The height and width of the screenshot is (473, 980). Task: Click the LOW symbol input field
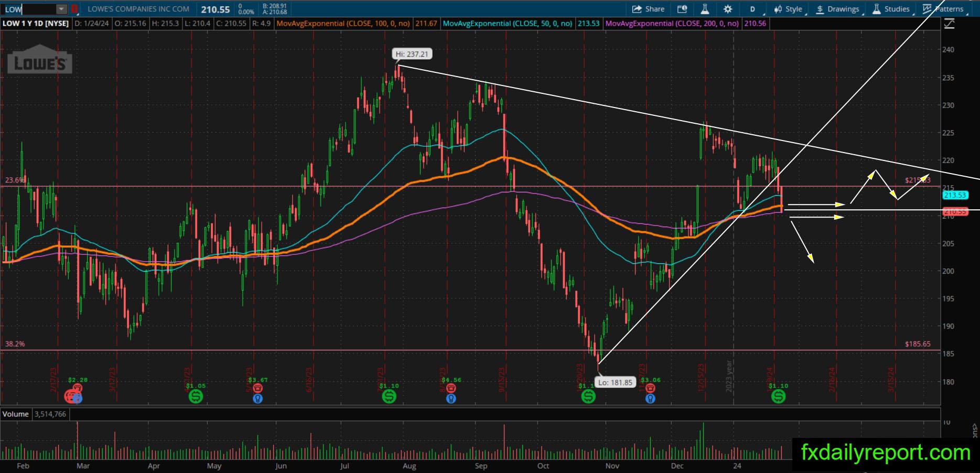pos(29,9)
